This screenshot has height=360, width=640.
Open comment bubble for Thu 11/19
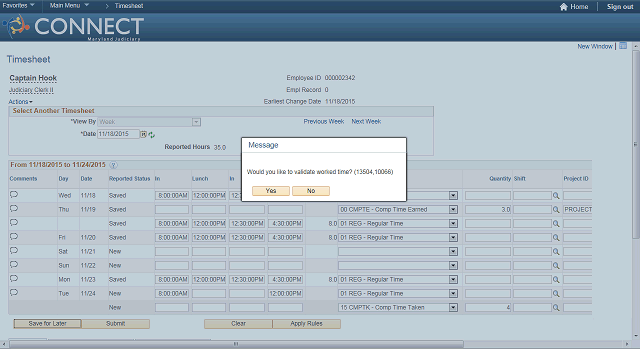point(14,209)
